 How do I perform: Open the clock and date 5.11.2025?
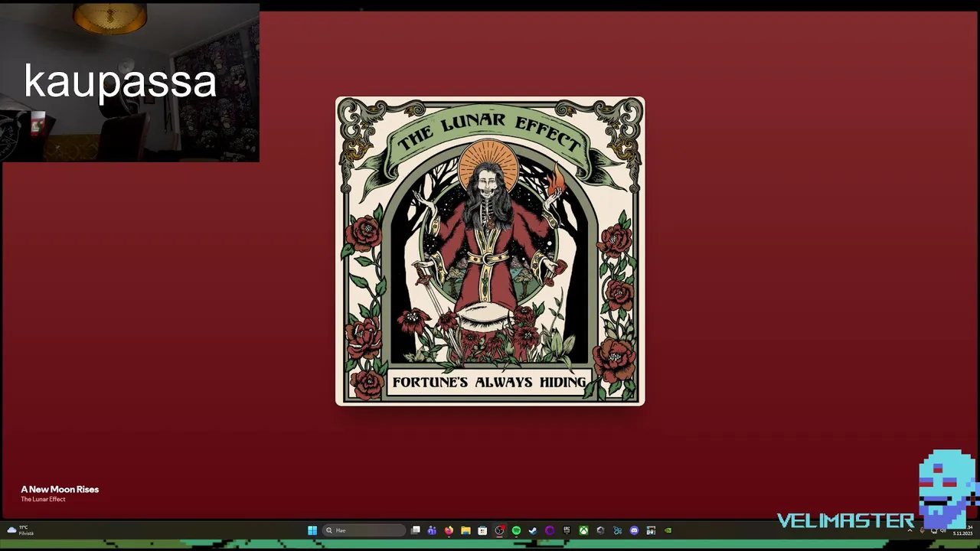pos(962,530)
